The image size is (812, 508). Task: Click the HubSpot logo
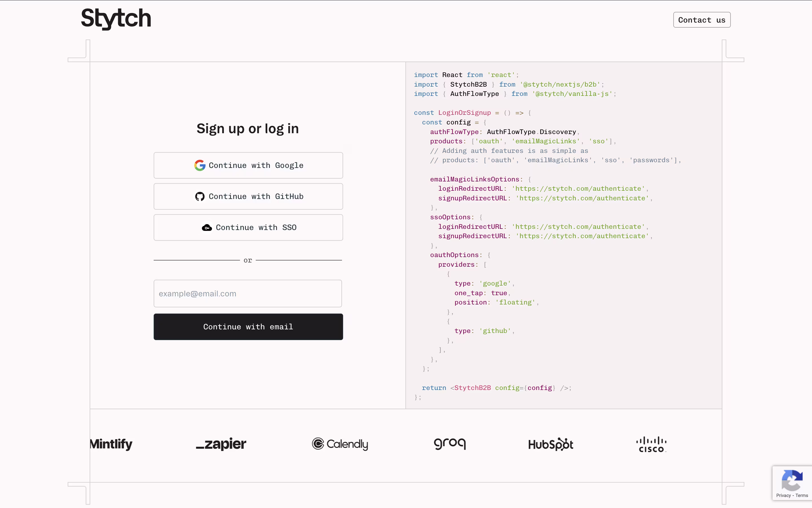click(x=551, y=444)
